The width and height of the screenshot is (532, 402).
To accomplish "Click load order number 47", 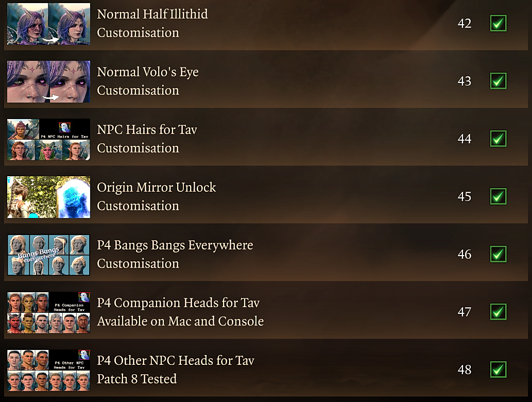I will coord(464,312).
